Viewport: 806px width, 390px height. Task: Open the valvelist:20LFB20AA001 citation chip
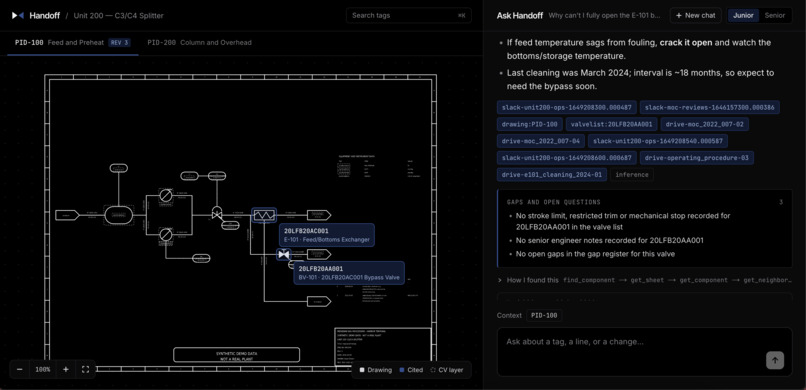pyautogui.click(x=611, y=124)
